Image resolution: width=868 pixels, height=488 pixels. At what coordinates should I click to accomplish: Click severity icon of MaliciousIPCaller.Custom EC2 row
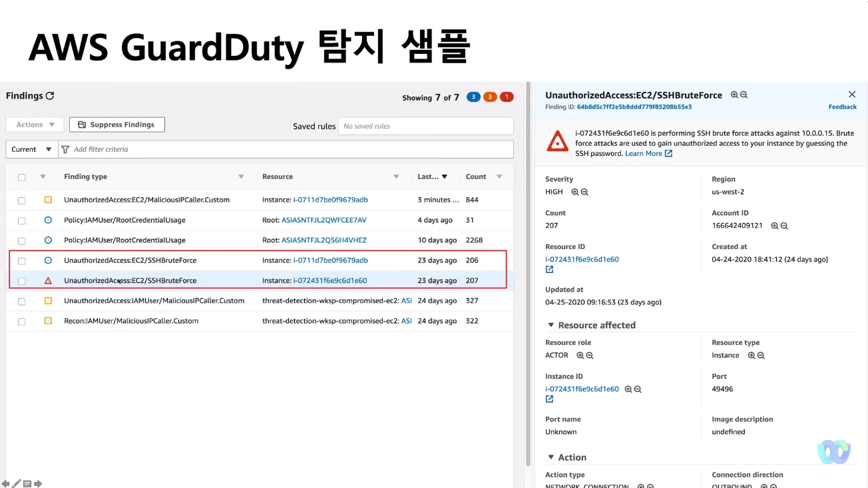point(48,200)
